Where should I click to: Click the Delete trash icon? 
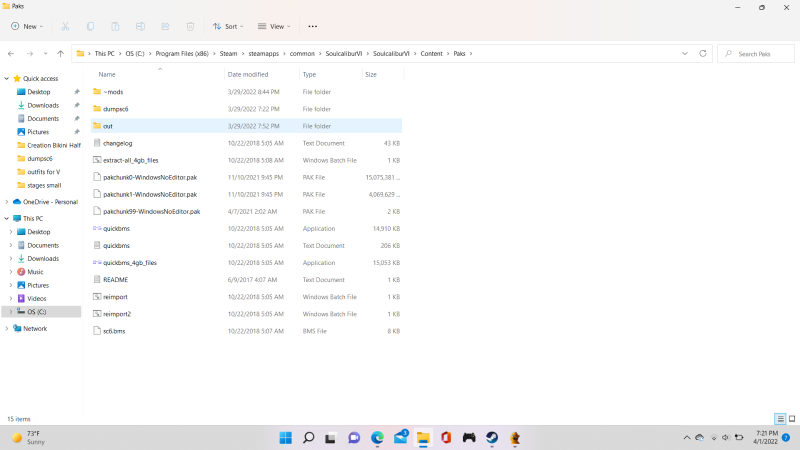pos(190,27)
